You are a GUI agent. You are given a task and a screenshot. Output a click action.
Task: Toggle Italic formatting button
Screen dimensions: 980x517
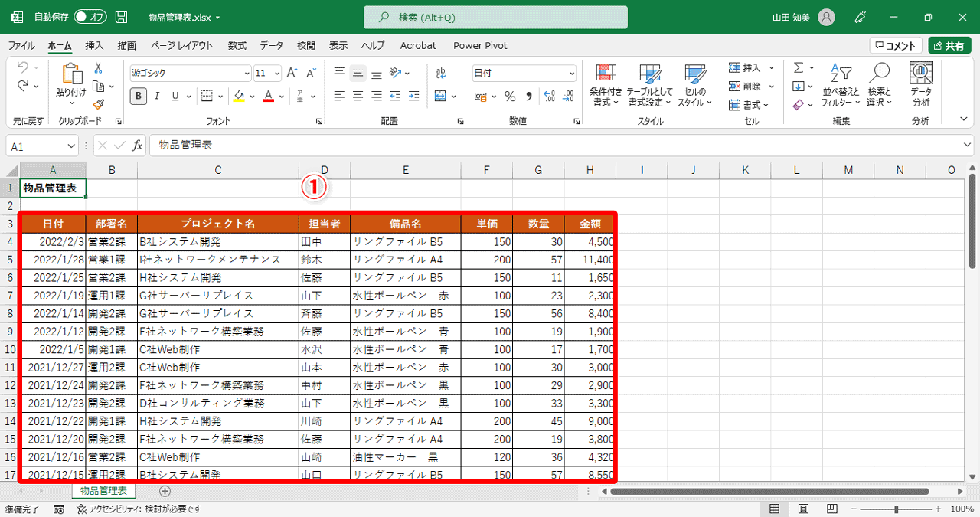click(157, 96)
